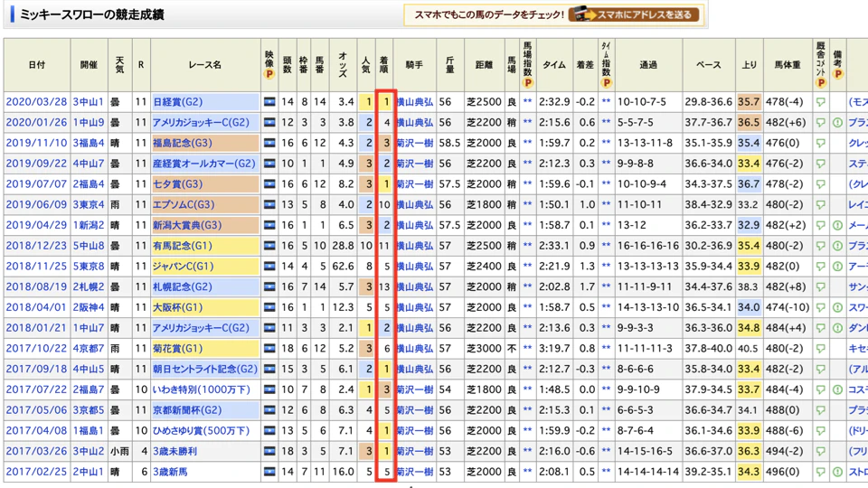The image size is (868, 488).
Task: Open jockey 菊沢一樹 in the 3歳新馬 row
Action: (x=415, y=472)
